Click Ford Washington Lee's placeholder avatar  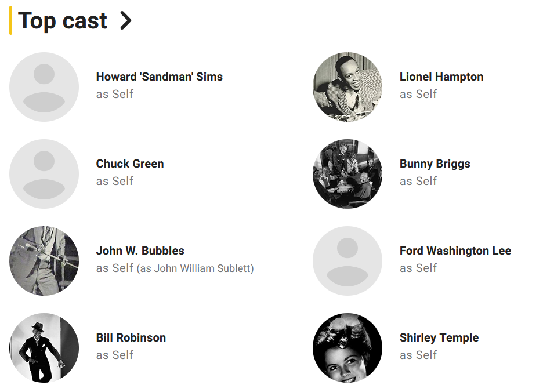point(347,261)
